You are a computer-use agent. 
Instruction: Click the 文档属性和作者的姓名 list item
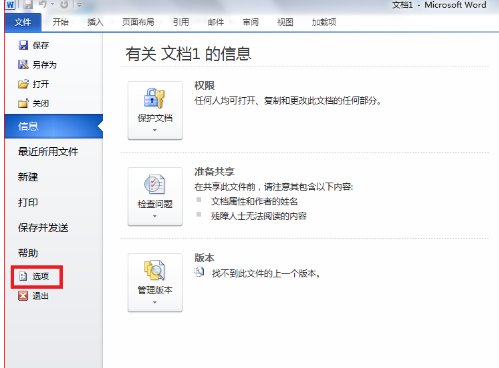(x=254, y=201)
